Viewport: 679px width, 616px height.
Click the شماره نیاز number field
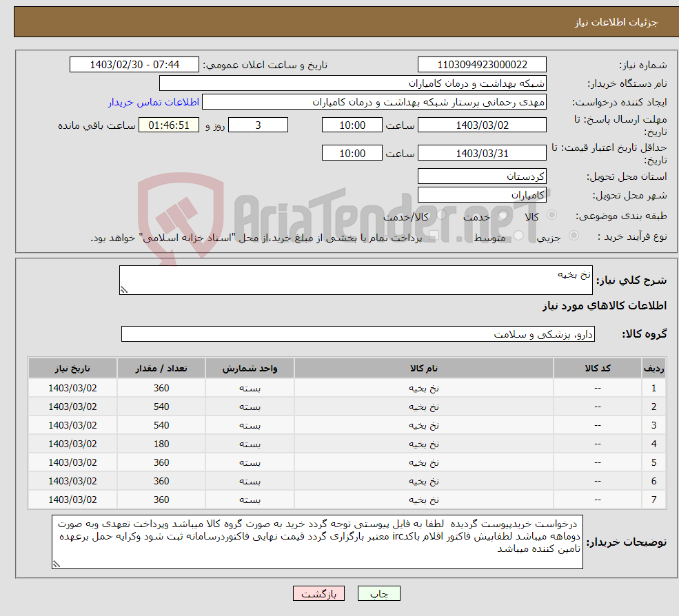point(482,65)
